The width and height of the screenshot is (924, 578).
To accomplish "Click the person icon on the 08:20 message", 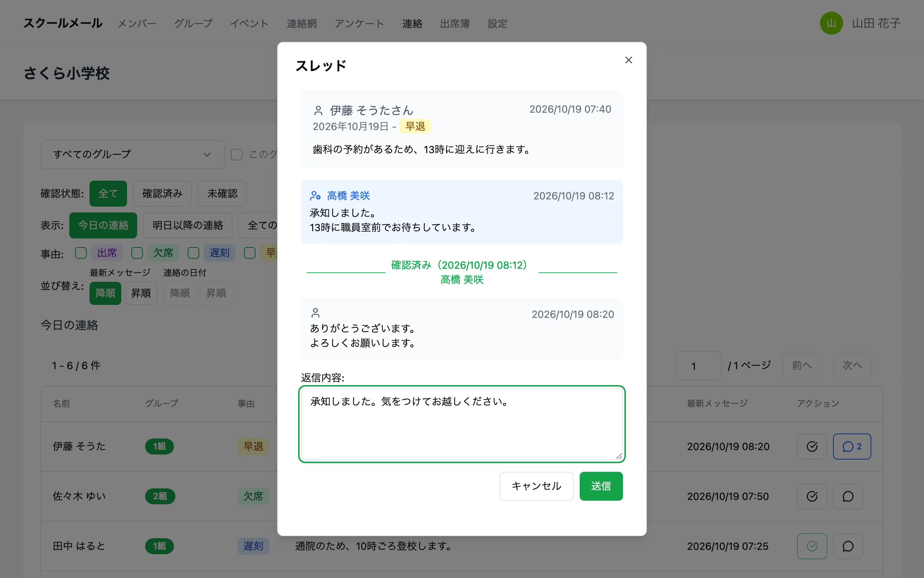I will pos(315,313).
